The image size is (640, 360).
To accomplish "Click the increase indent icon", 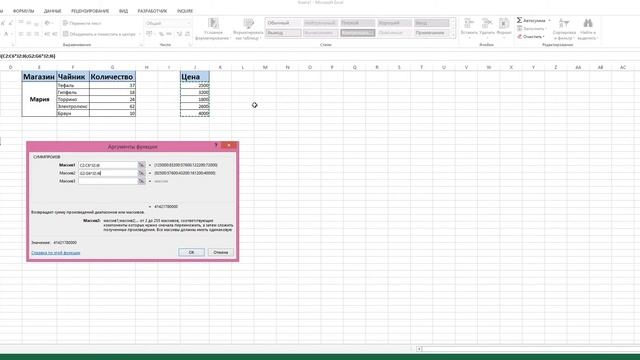I will 54,34.
